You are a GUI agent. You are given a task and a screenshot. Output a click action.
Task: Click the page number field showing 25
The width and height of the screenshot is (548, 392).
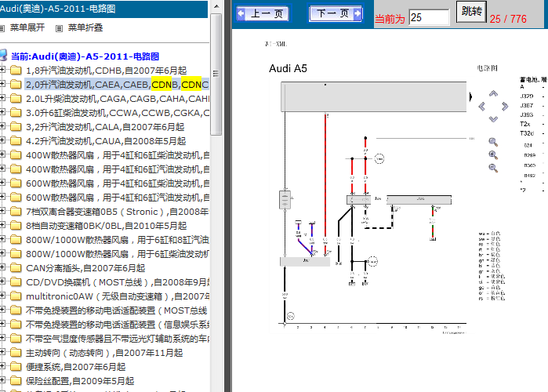(429, 17)
